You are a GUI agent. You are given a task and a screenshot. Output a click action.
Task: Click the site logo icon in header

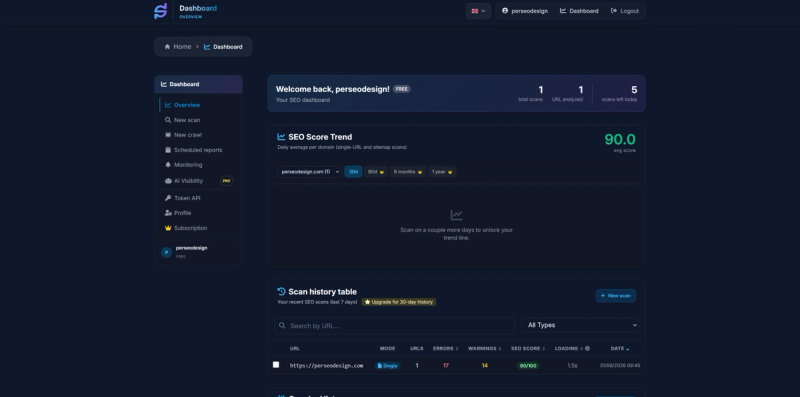pos(161,11)
